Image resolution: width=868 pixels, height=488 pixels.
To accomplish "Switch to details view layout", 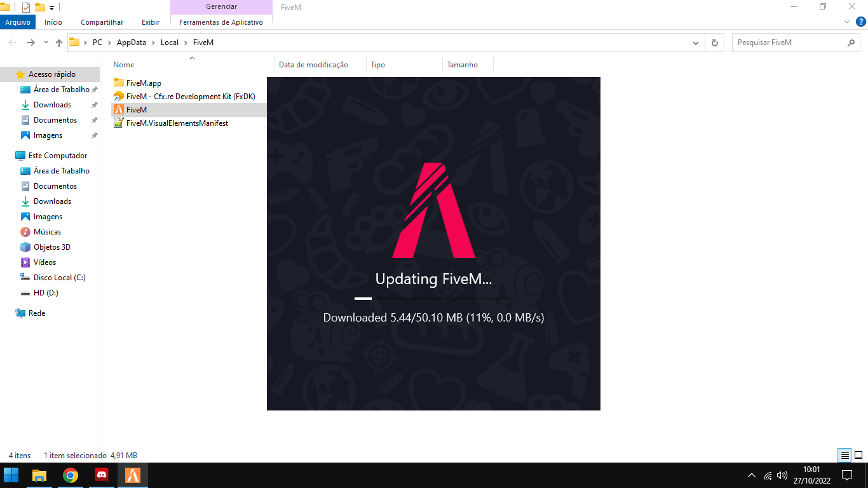I will coord(844,455).
